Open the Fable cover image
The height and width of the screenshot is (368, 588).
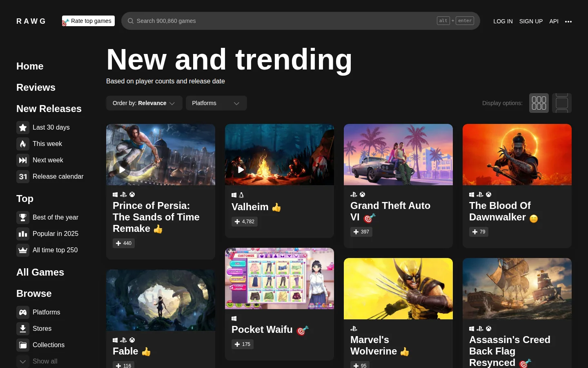[160, 300]
